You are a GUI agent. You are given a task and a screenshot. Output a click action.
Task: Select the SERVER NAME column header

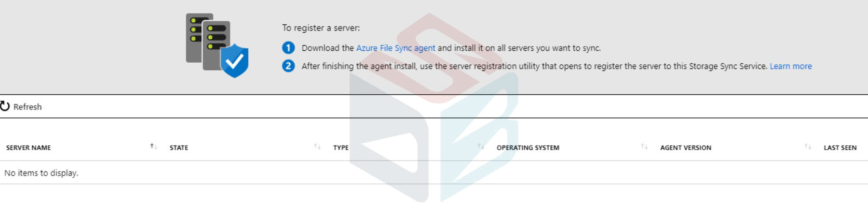(29, 148)
